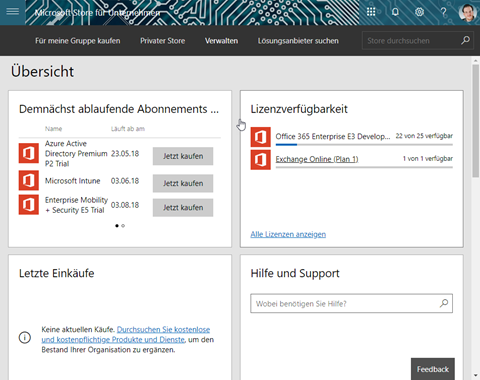480x380 pixels.
Task: Open the settings gear icon
Action: click(x=419, y=12)
